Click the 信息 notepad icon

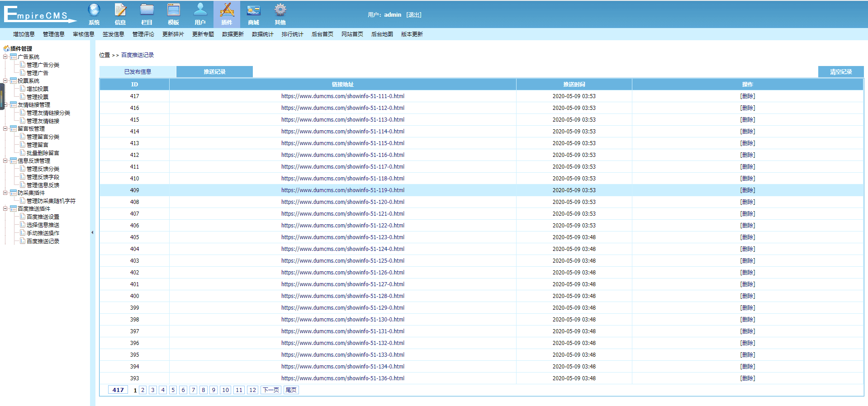coord(120,10)
